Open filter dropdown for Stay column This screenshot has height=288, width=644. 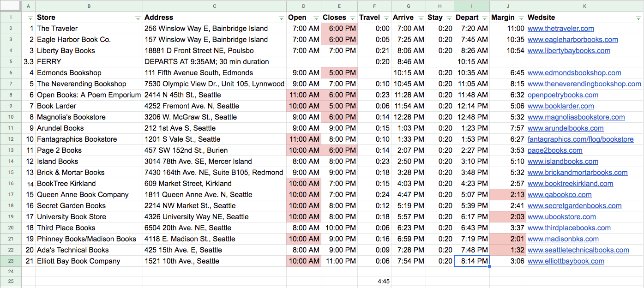point(449,18)
